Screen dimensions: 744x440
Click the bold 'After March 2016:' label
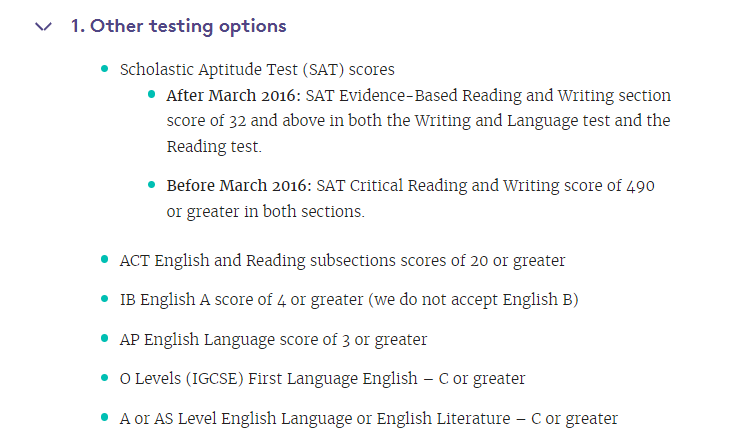click(225, 96)
